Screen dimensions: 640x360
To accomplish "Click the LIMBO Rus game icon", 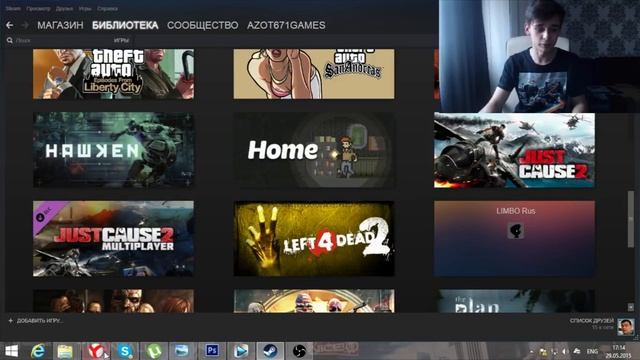I will [x=516, y=231].
